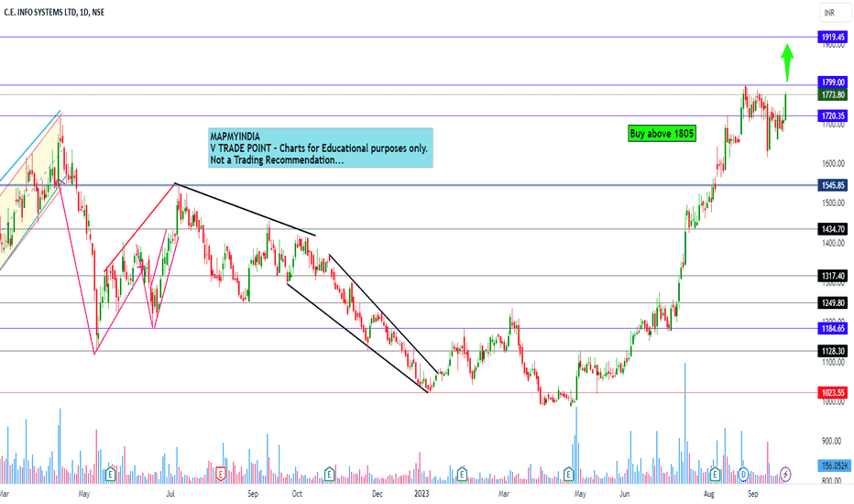Click the 1720.35 price level label
Viewport: 854px width, 504px height.
[833, 115]
